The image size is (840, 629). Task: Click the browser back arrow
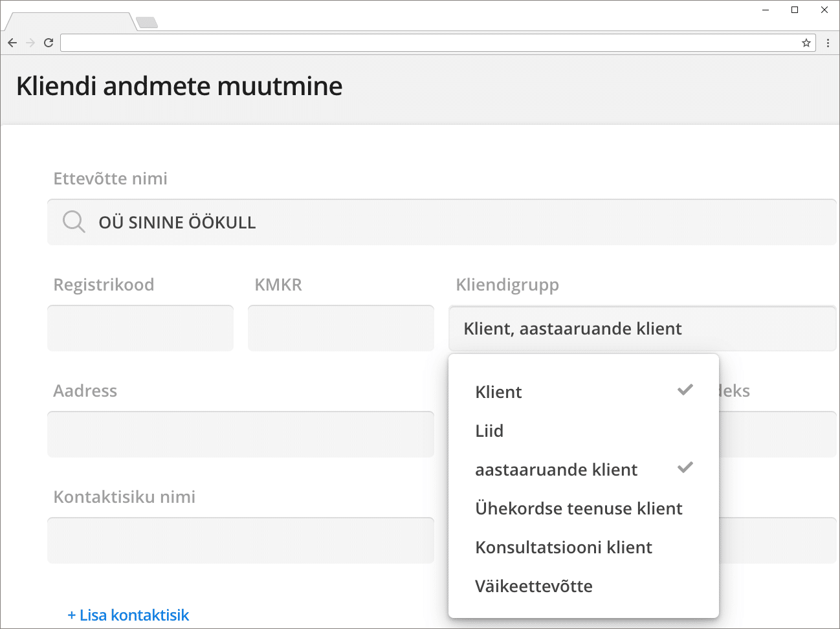[x=12, y=43]
